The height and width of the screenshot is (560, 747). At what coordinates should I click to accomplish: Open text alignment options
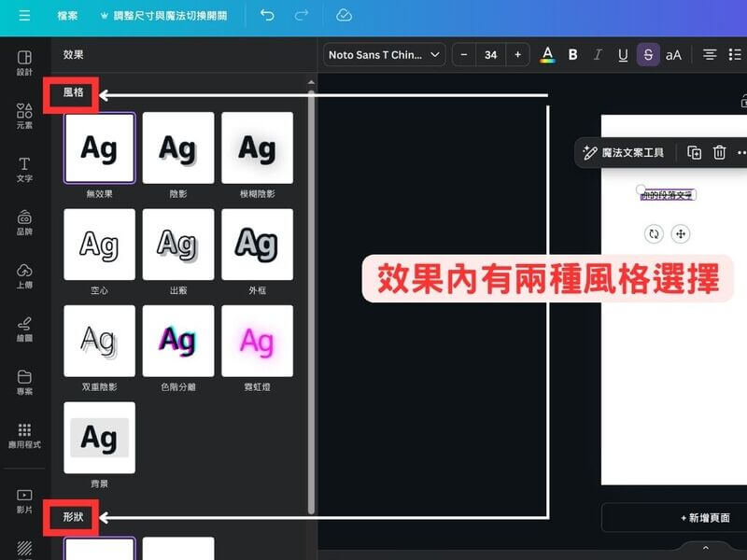point(710,55)
